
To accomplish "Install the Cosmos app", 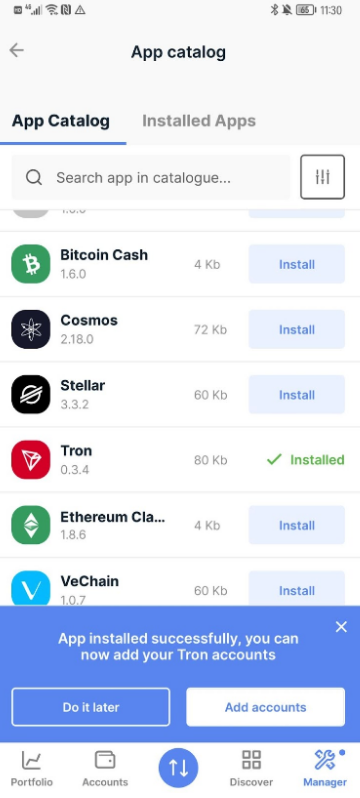I will pos(296,329).
